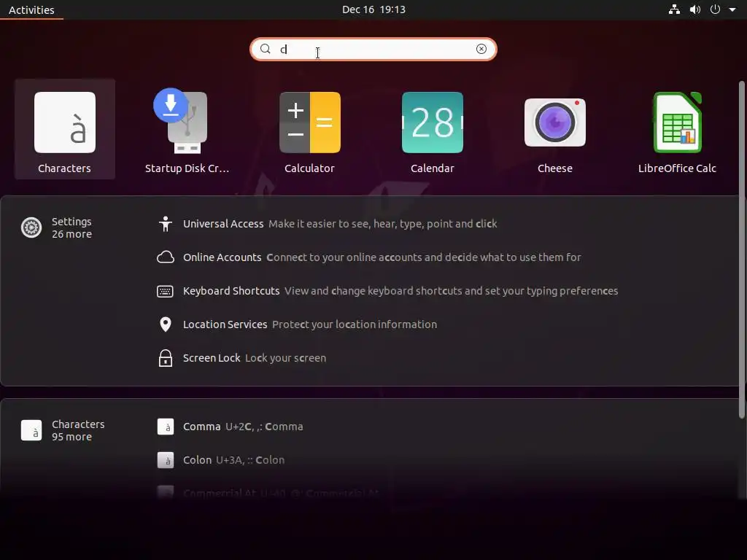
Task: Click the Activities button
Action: click(31, 10)
